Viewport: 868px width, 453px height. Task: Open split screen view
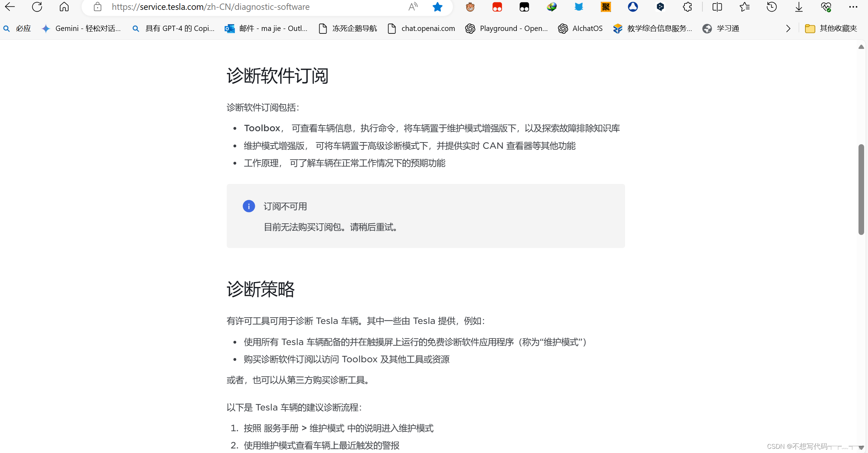[717, 7]
